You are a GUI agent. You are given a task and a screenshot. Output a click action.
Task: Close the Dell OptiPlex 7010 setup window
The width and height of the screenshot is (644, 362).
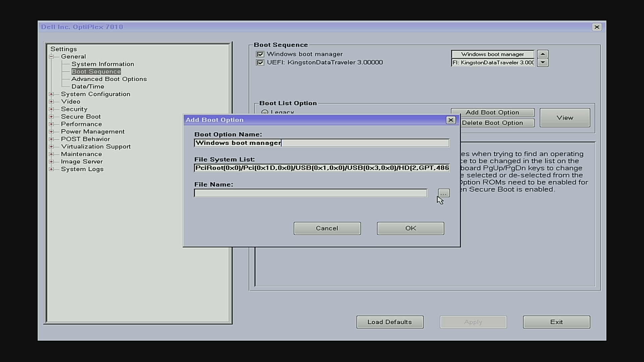(x=597, y=27)
